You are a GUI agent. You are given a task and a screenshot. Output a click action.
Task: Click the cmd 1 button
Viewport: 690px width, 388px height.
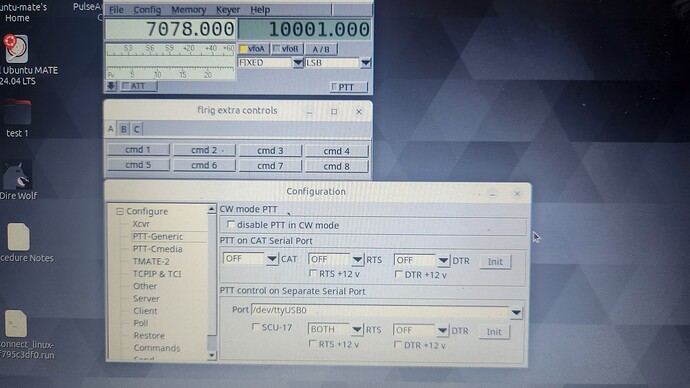coord(138,150)
